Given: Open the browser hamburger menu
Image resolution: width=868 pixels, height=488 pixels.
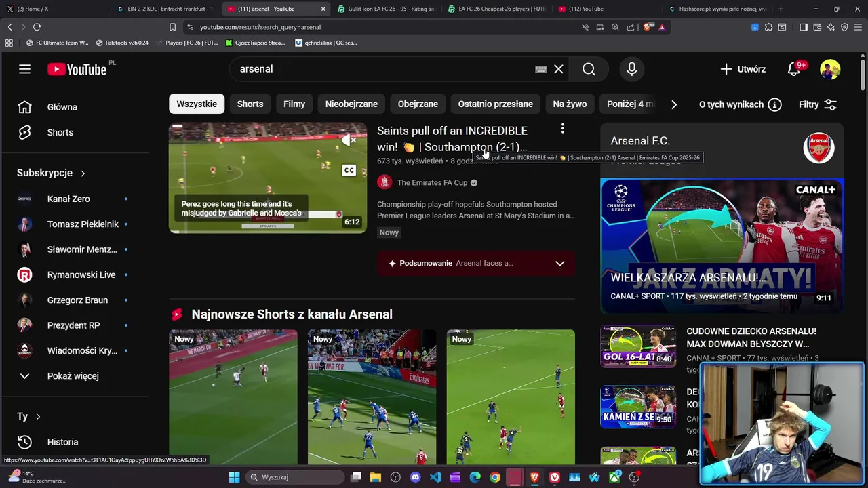Looking at the screenshot, I should [x=858, y=27].
